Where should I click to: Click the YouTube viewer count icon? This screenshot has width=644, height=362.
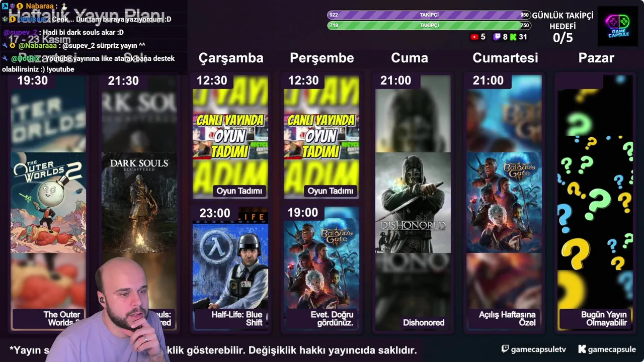pyautogui.click(x=474, y=37)
